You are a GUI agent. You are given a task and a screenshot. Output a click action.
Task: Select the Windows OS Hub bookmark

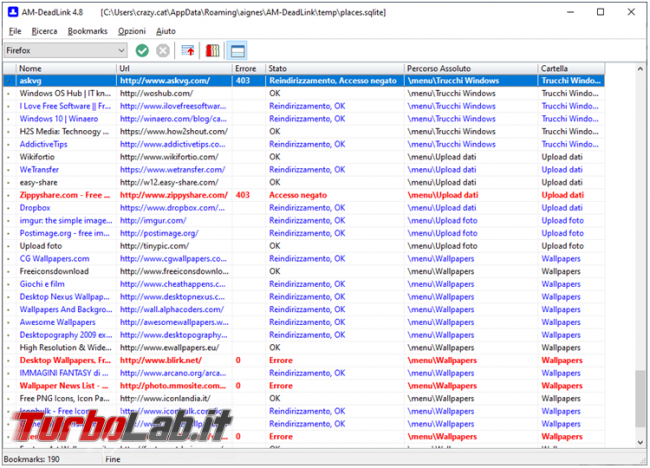click(x=304, y=94)
